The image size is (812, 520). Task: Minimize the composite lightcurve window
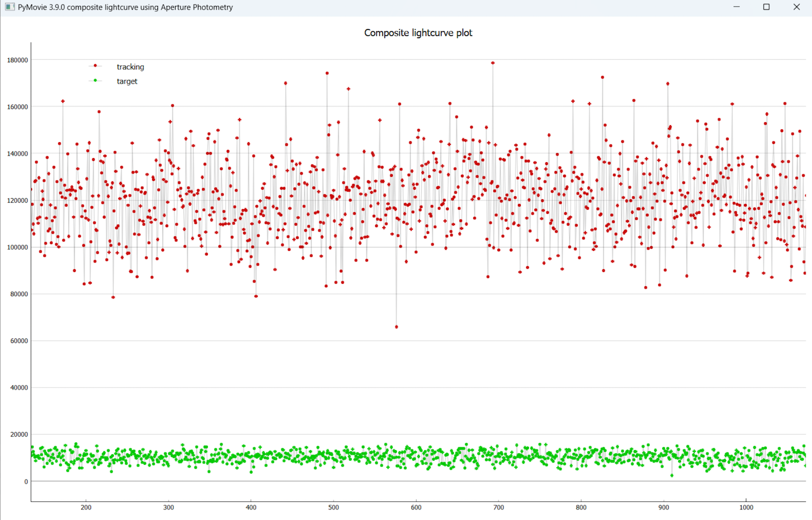[736, 7]
